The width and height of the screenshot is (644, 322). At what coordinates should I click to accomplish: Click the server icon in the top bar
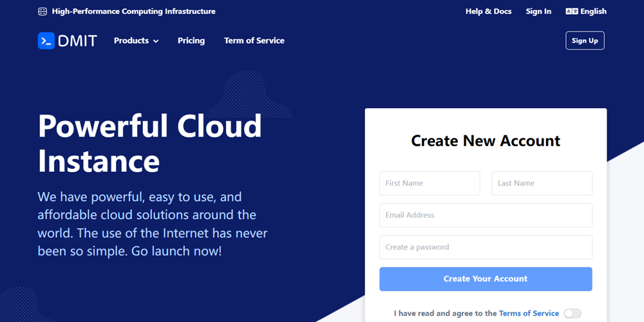[x=43, y=12]
